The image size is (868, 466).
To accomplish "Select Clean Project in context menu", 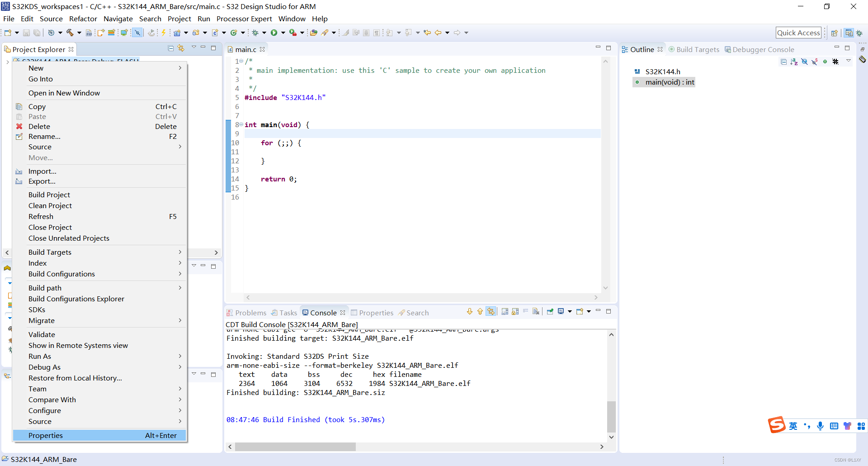I will [100, 205].
